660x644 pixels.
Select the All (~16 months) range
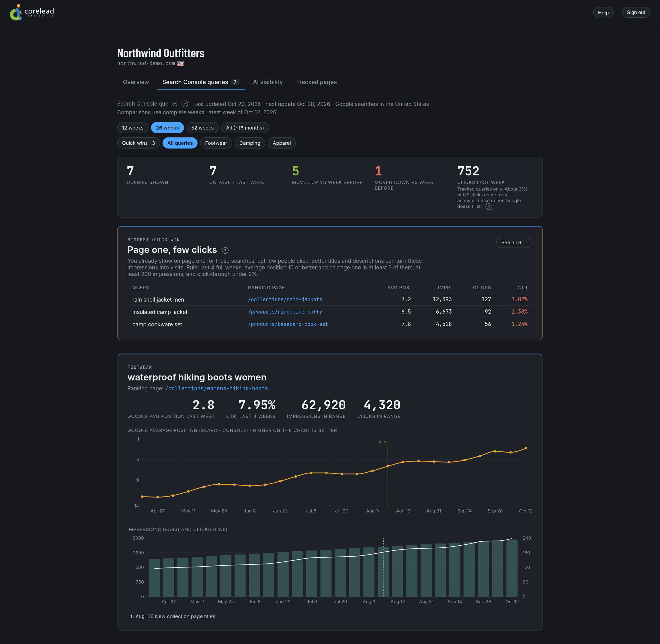[x=245, y=128]
